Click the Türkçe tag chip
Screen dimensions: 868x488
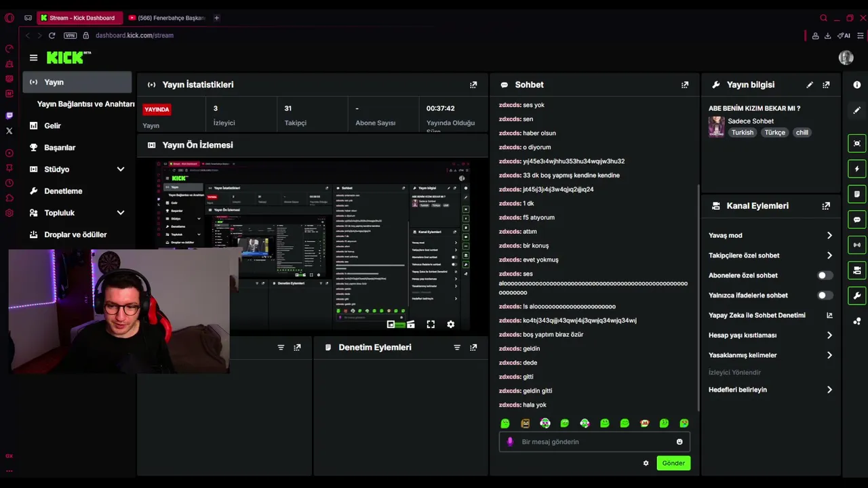[774, 132]
